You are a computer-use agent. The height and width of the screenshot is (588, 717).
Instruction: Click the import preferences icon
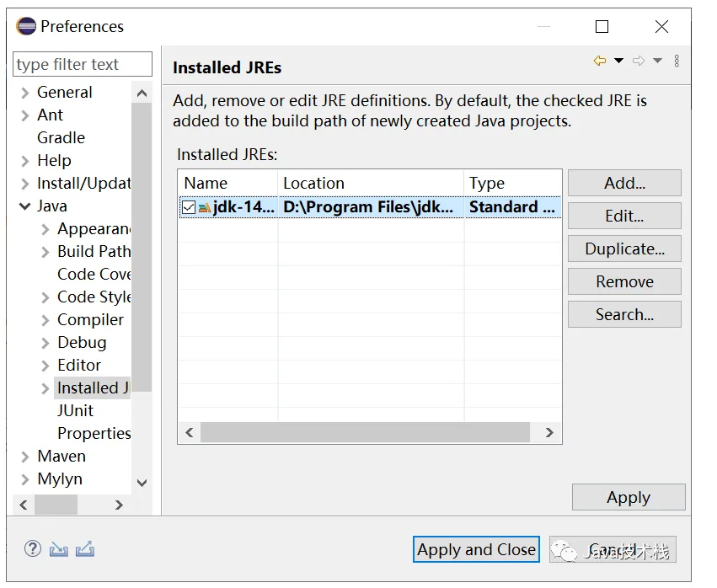coord(58,549)
